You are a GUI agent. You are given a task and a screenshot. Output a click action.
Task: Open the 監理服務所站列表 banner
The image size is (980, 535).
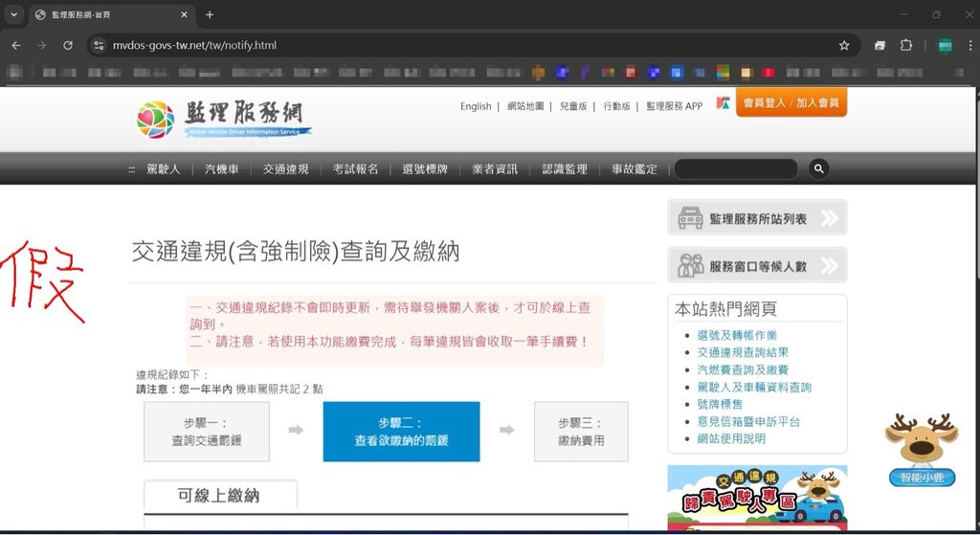757,218
